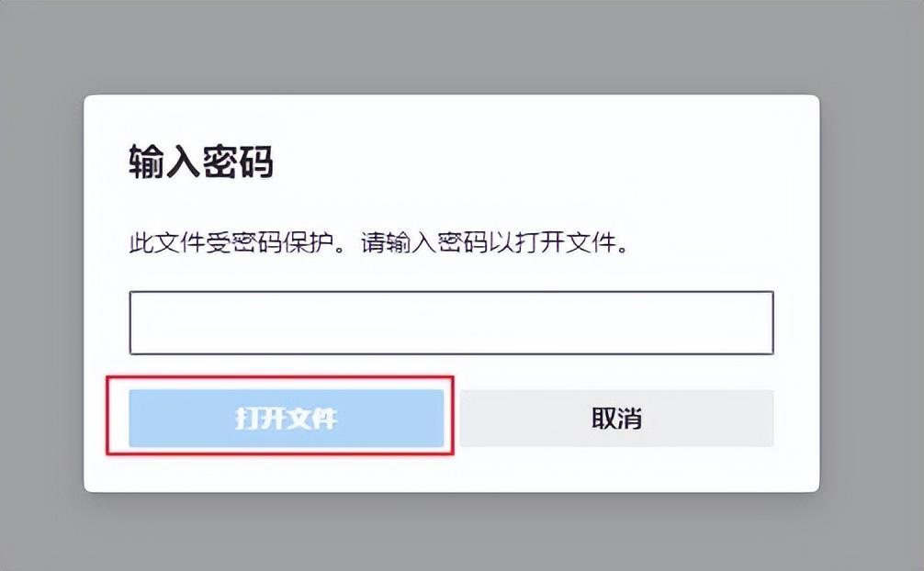Click the password input field

(x=451, y=322)
